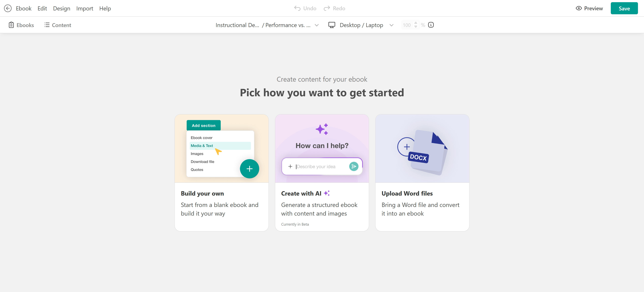644x292 pixels.
Task: Click the green plus circle button
Action: click(x=249, y=169)
